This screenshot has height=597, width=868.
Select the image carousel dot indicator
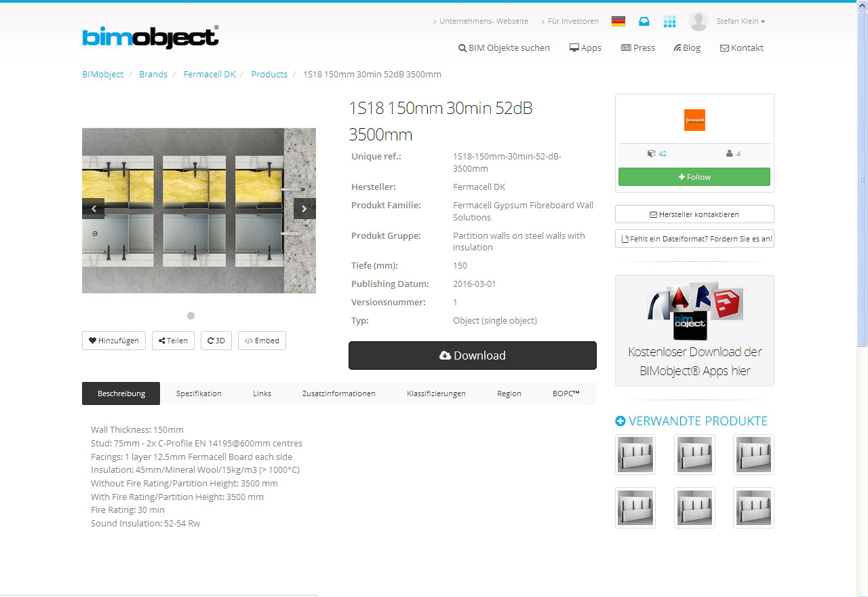point(191,315)
